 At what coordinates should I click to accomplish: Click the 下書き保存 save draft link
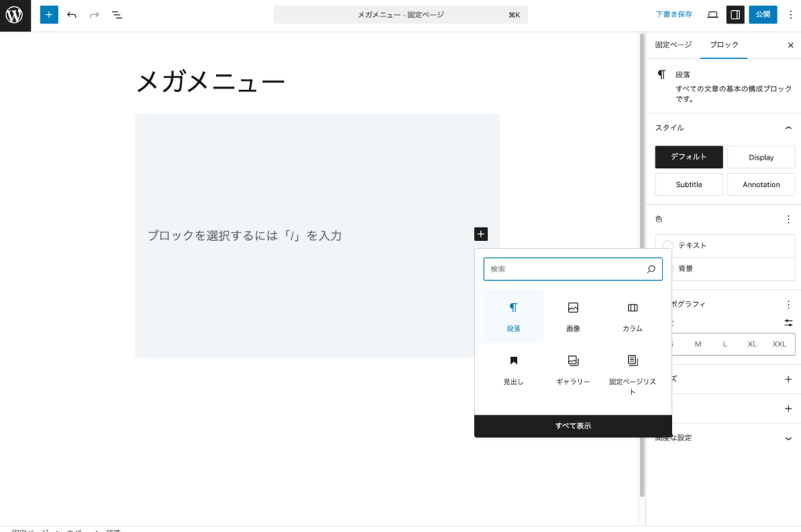(673, 14)
